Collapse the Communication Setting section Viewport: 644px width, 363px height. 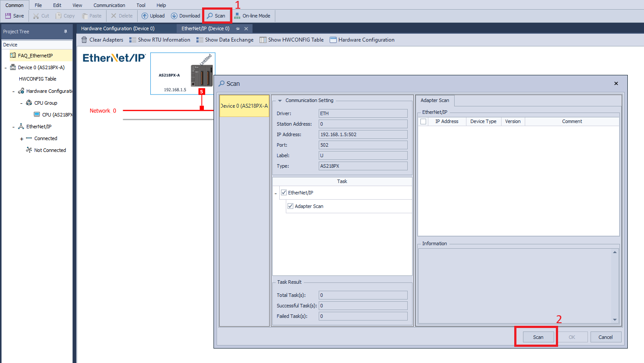[x=280, y=101]
